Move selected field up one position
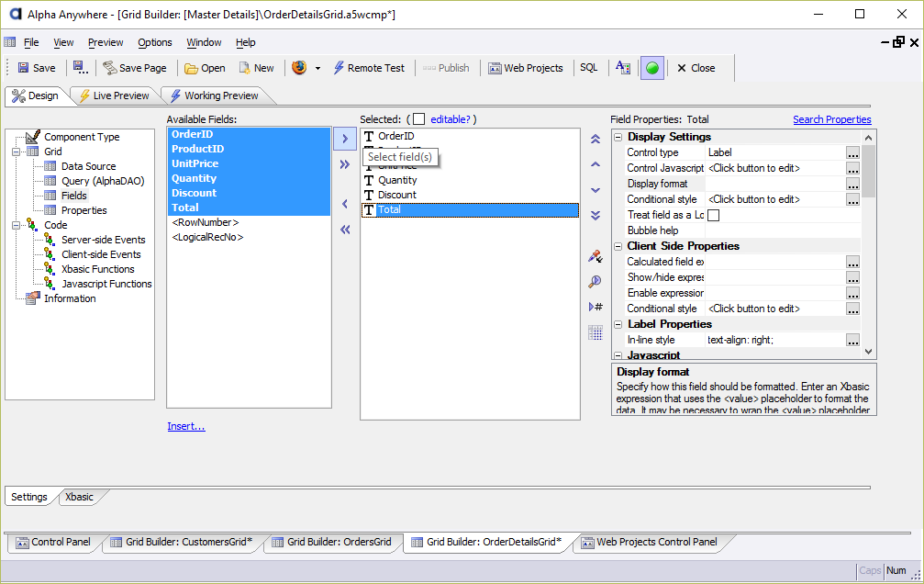This screenshot has width=924, height=584. [x=596, y=164]
